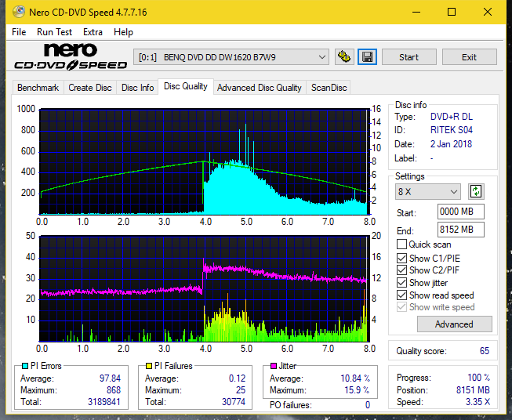The height and width of the screenshot is (420, 512).
Task: Click the PI Failures total 30774
Action: point(234,402)
